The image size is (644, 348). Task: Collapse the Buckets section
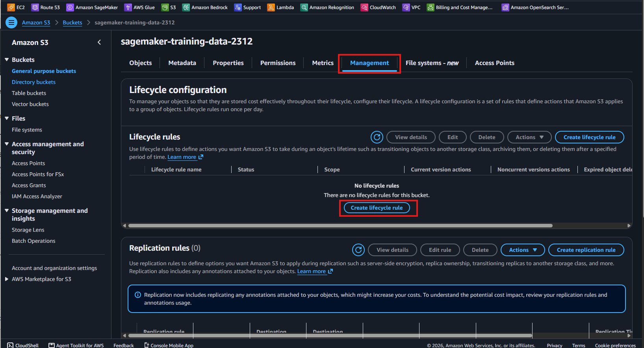tap(7, 60)
